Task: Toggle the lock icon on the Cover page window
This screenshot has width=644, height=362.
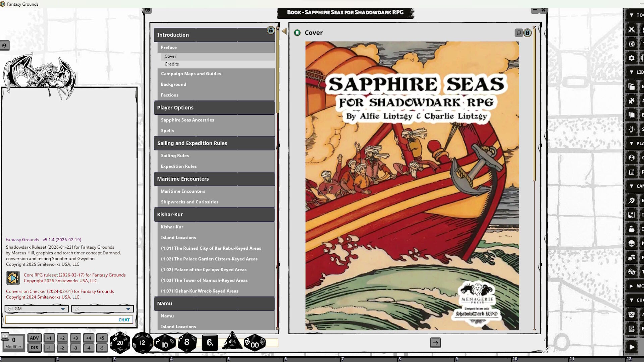Action: [527, 33]
